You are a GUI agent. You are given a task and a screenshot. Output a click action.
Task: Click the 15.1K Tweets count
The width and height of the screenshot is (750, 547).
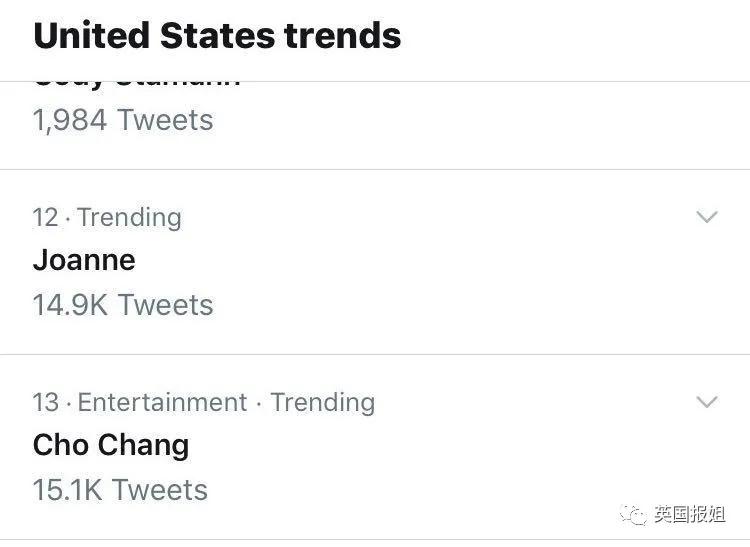click(120, 490)
